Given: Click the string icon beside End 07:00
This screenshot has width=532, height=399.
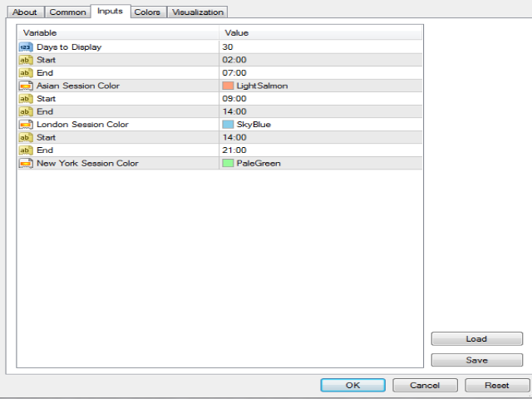Looking at the screenshot, I should (x=26, y=73).
